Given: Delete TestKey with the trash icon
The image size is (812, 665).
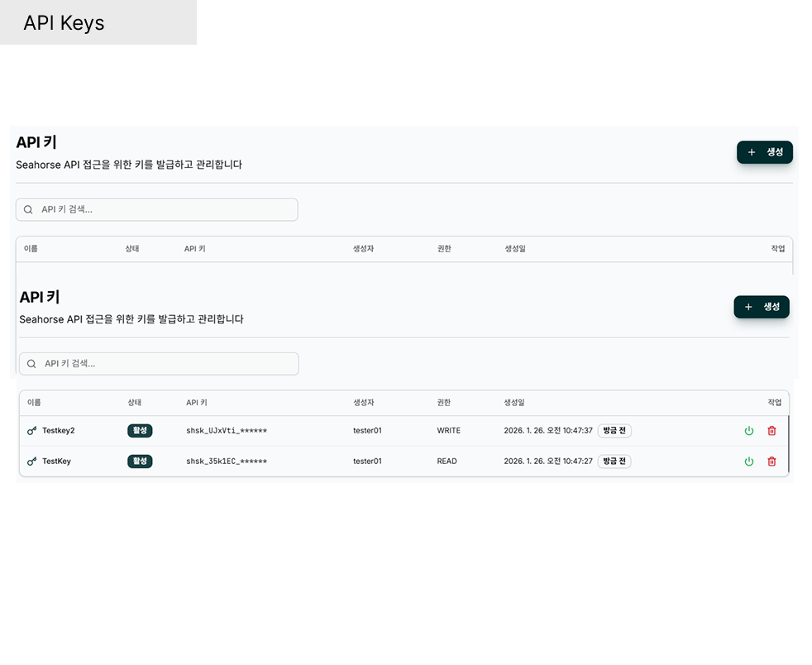Looking at the screenshot, I should pos(771,462).
